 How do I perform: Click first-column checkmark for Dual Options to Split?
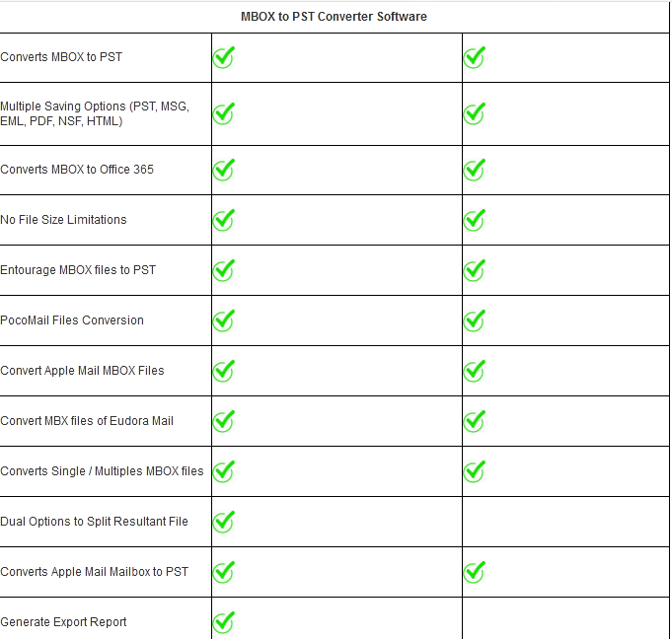click(x=224, y=521)
